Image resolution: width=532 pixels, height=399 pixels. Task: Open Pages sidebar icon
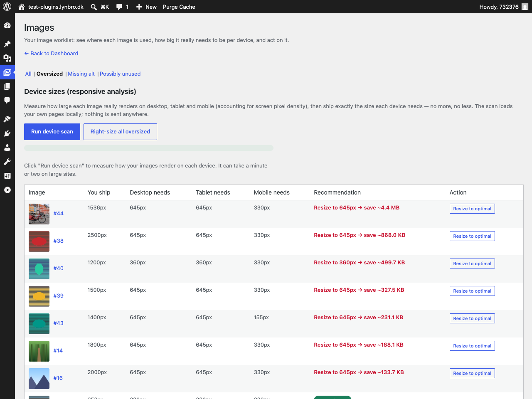click(7, 86)
